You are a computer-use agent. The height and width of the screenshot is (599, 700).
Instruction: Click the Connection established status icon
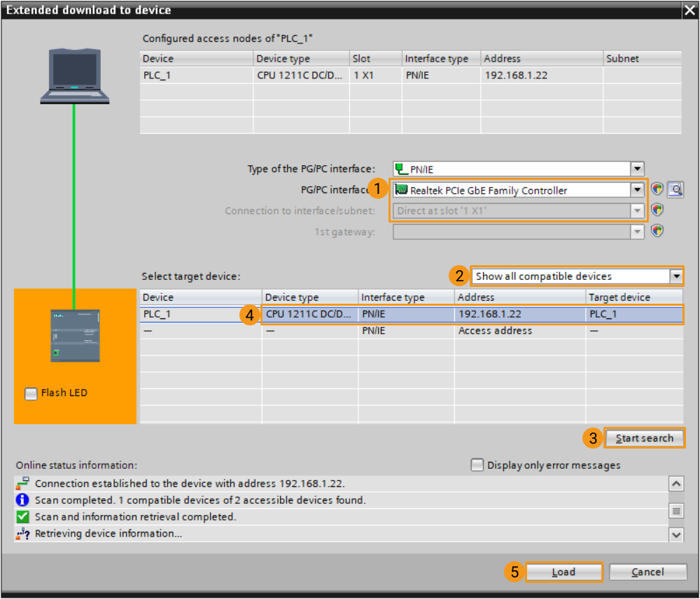click(x=22, y=484)
